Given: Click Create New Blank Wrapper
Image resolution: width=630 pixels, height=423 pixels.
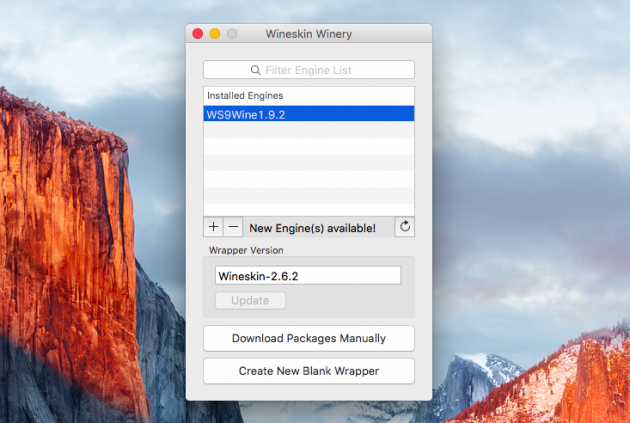Looking at the screenshot, I should click(x=309, y=371).
